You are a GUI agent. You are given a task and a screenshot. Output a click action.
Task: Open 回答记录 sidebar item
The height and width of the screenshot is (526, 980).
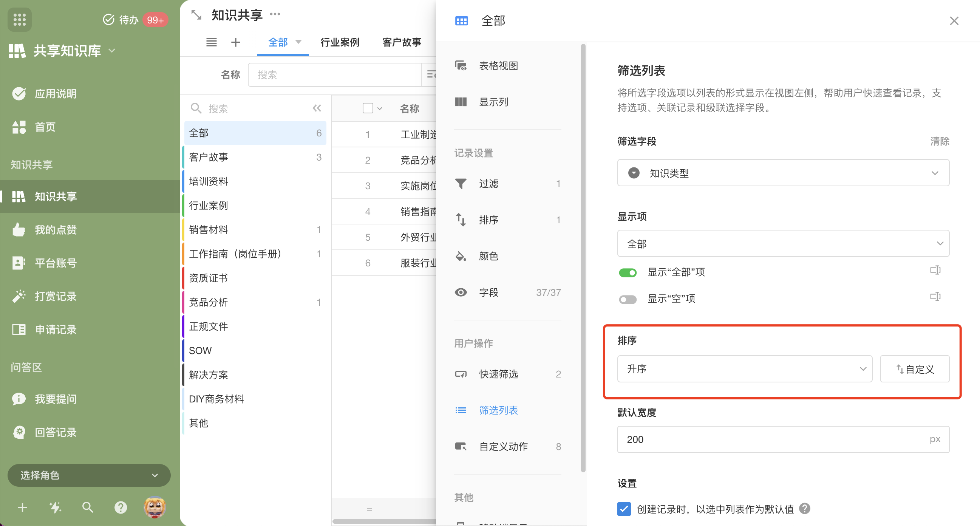90,432
